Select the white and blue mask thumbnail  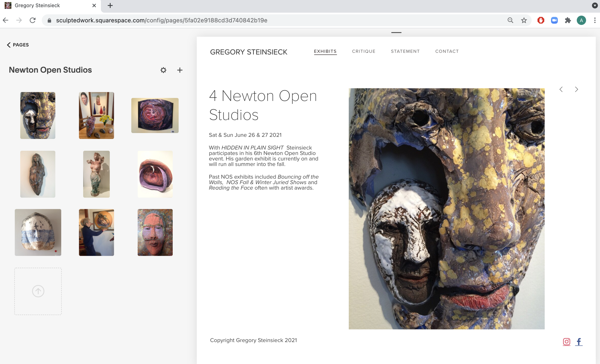(38, 233)
